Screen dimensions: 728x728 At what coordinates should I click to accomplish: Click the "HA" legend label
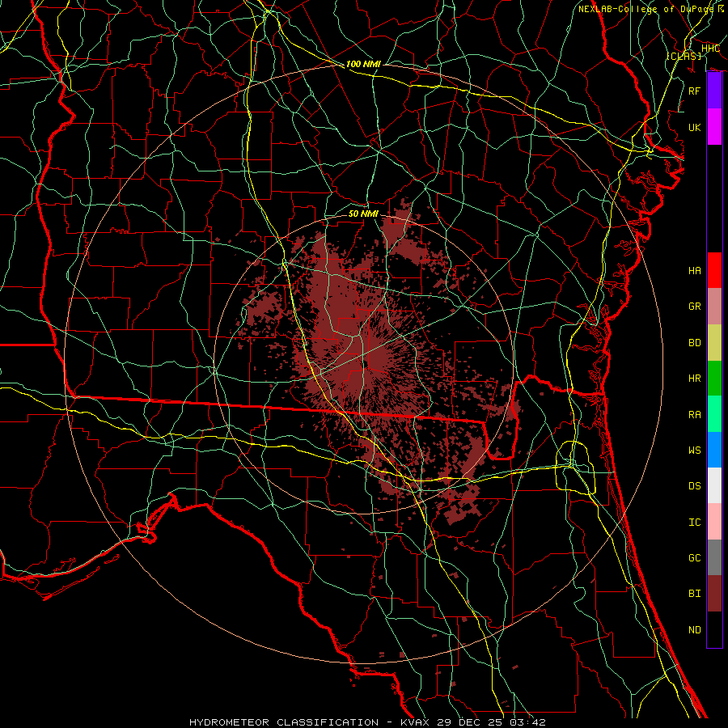(x=695, y=271)
